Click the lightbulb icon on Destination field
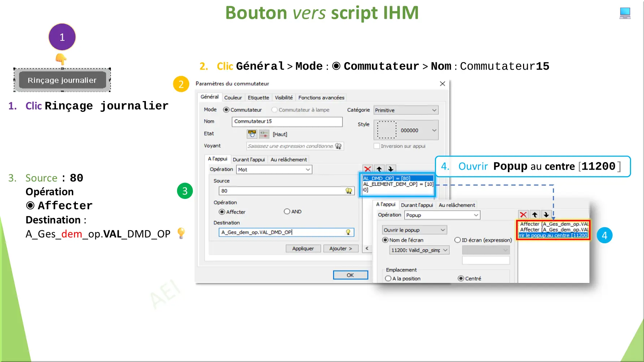This screenshot has width=644, height=362. (348, 232)
